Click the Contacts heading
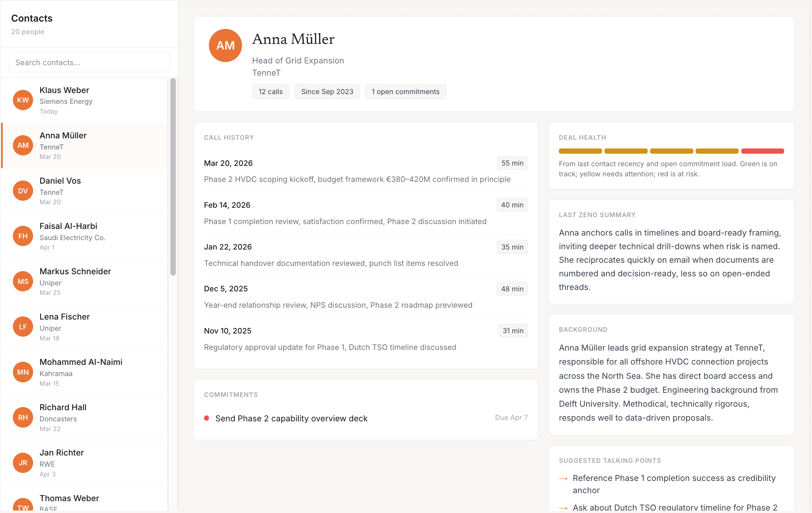Screen dimensions: 812x513 (32, 18)
